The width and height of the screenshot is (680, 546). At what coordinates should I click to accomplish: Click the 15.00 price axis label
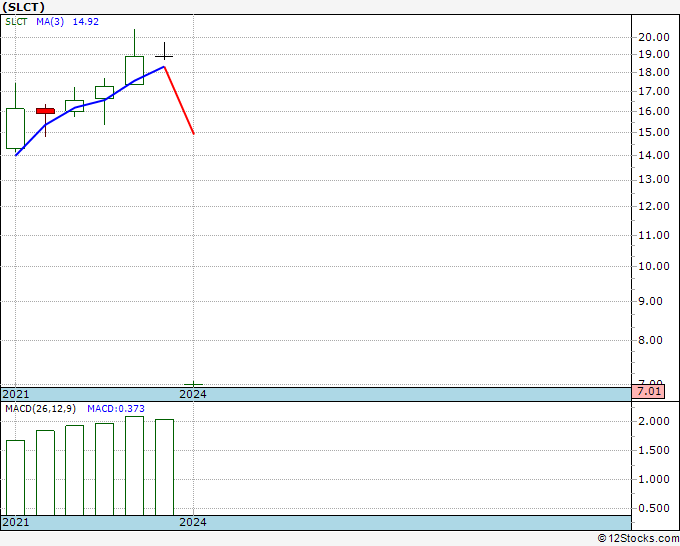[654, 132]
